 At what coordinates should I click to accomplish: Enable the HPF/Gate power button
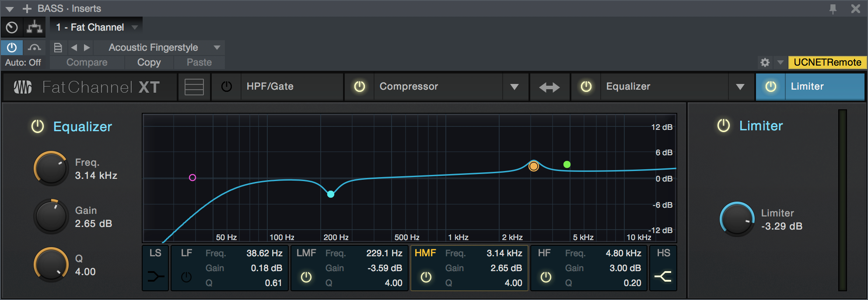coord(227,87)
